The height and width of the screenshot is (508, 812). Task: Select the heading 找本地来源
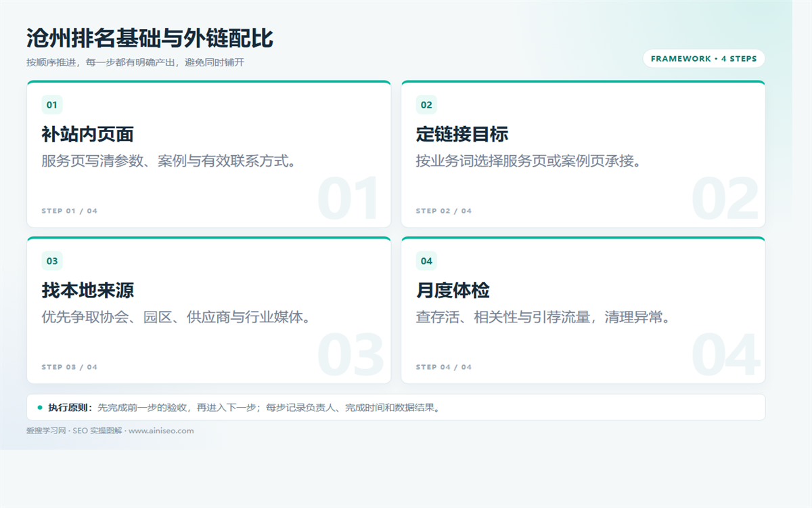pos(88,291)
